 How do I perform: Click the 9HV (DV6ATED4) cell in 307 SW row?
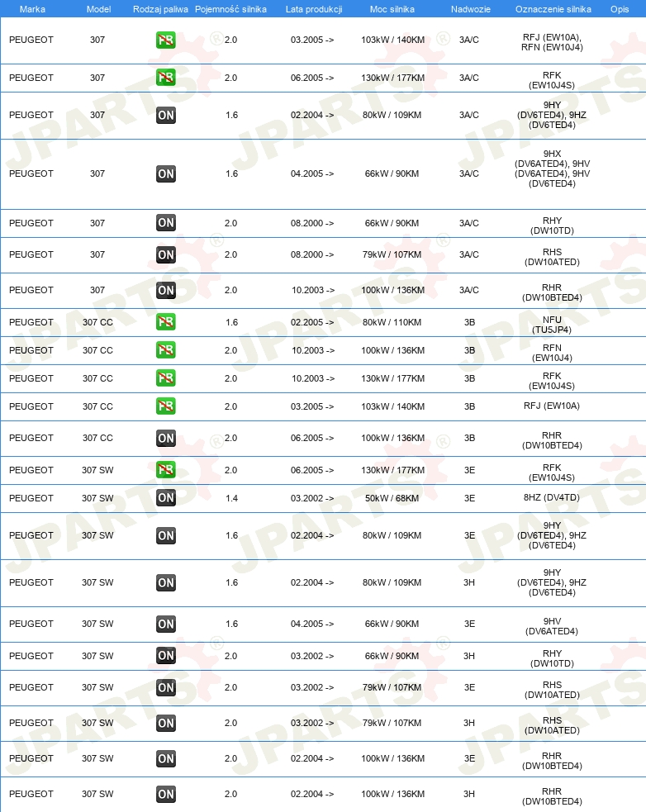tap(552, 626)
